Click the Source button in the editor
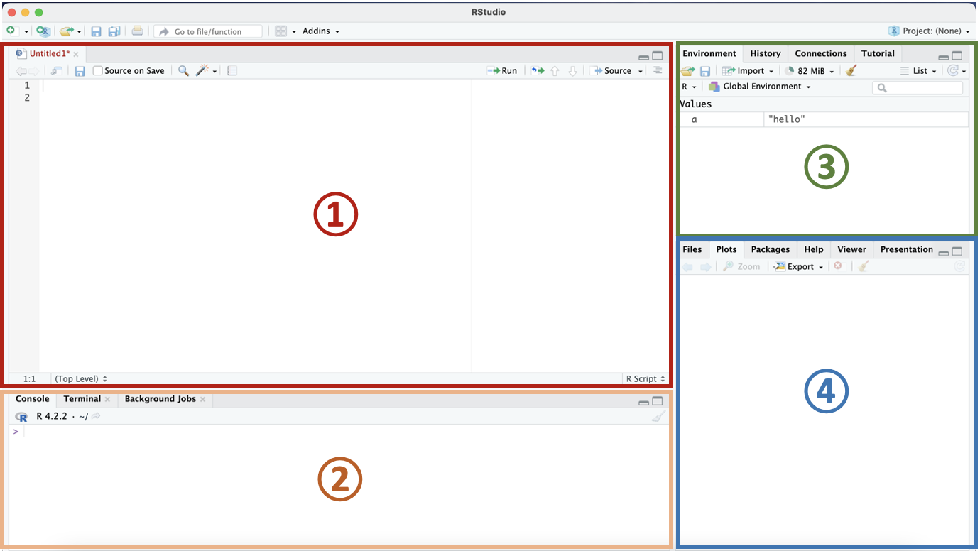The image size is (980, 551). pos(611,71)
